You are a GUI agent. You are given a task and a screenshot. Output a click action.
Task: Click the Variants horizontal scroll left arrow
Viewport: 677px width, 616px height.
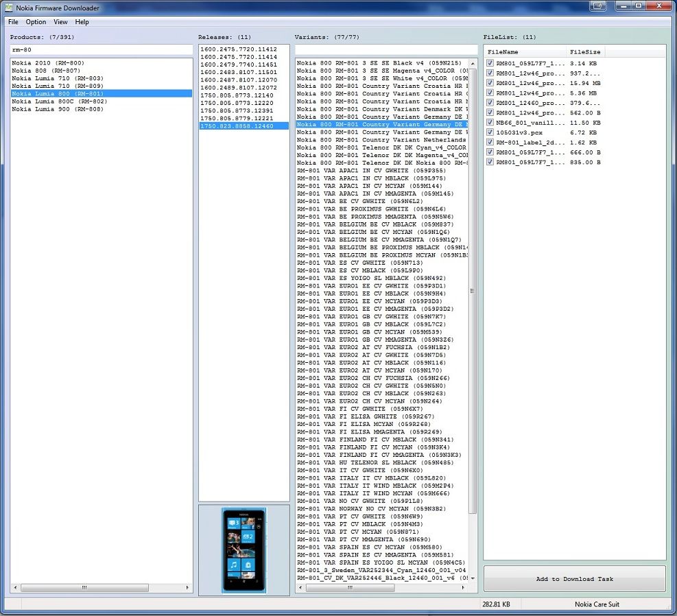(300, 587)
